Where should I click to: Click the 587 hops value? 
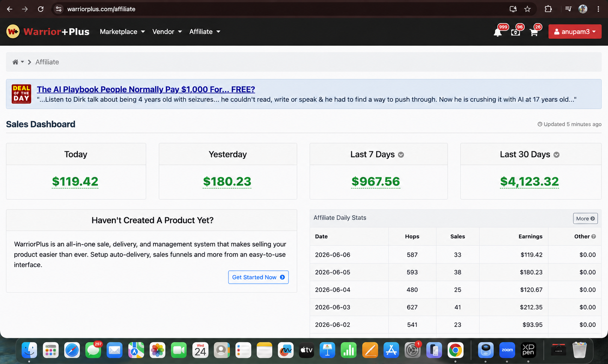tap(412, 255)
